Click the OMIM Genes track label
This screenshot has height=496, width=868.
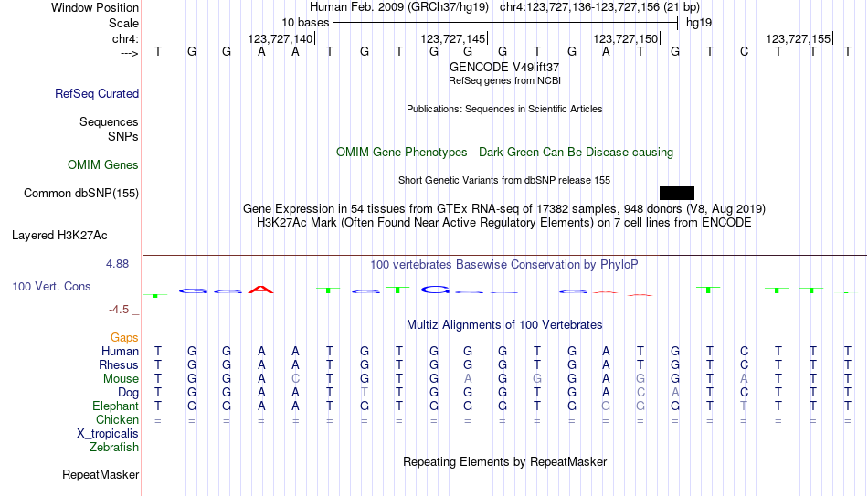pos(102,165)
